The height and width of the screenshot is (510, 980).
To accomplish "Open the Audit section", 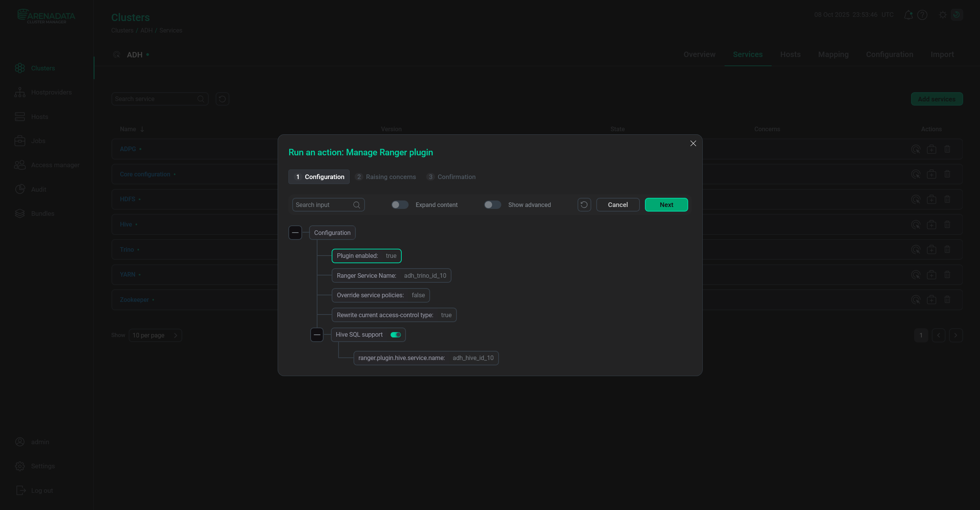I will 39,189.
